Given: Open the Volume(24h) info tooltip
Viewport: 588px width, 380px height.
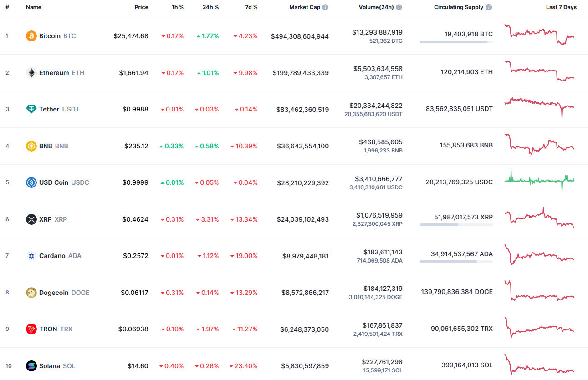Looking at the screenshot, I should (399, 7).
